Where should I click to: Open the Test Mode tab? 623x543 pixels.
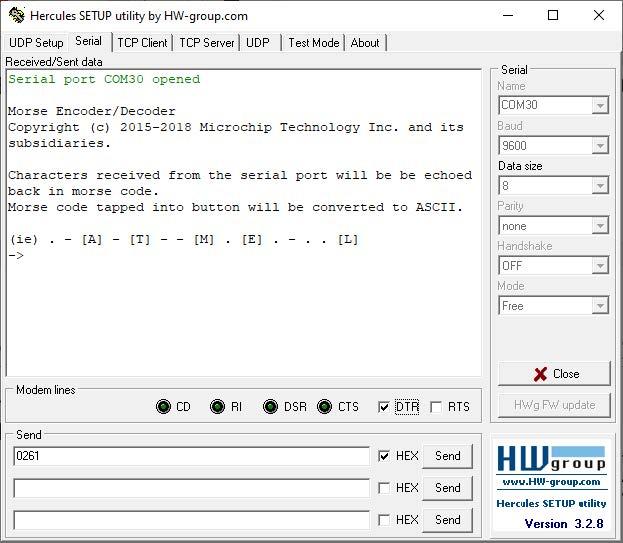[313, 43]
